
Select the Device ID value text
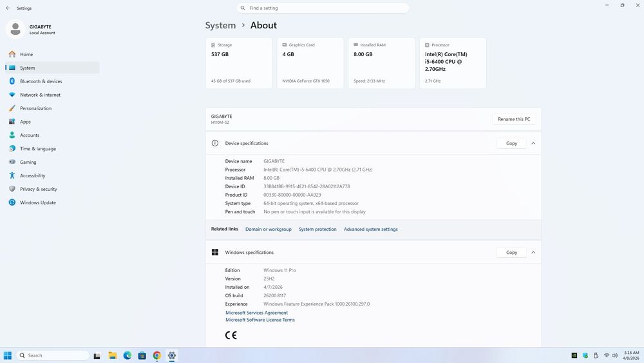[307, 186]
